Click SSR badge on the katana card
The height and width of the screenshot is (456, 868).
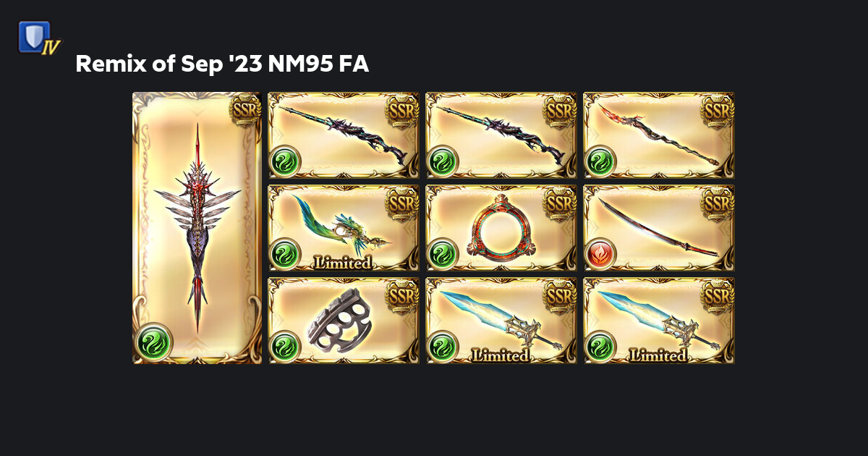[x=718, y=203]
